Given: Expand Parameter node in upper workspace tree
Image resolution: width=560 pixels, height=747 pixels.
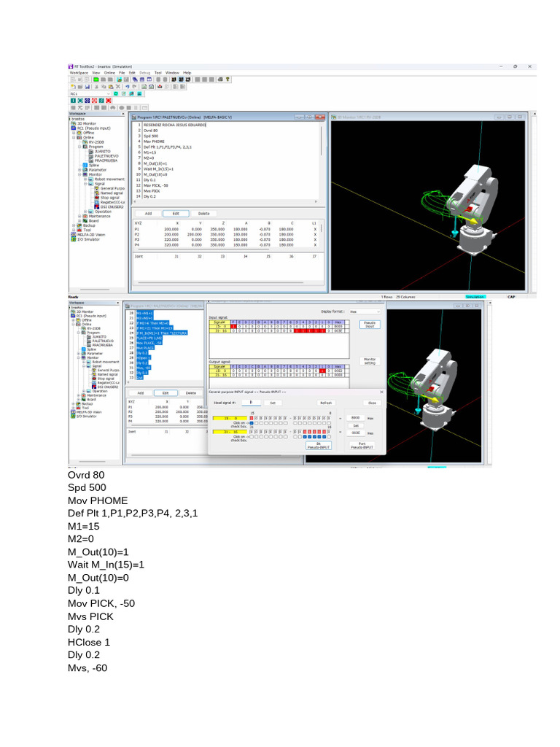Looking at the screenshot, I should (79, 170).
